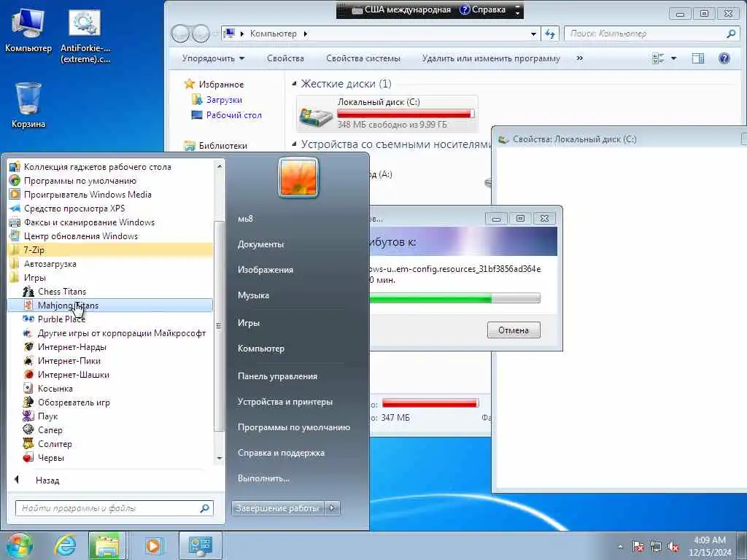Click Свойства системы in toolbar

click(363, 58)
